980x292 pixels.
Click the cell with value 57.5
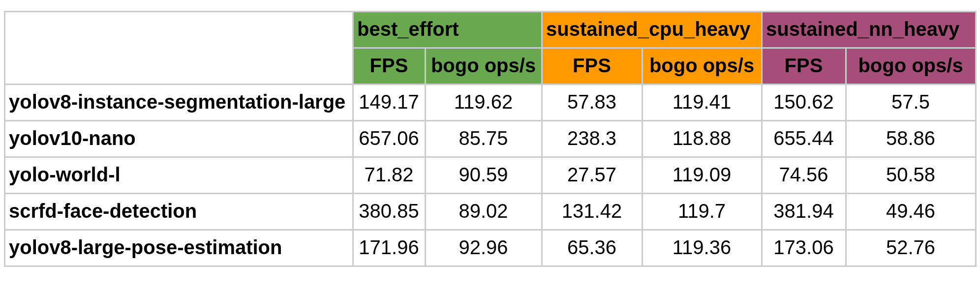pos(910,102)
